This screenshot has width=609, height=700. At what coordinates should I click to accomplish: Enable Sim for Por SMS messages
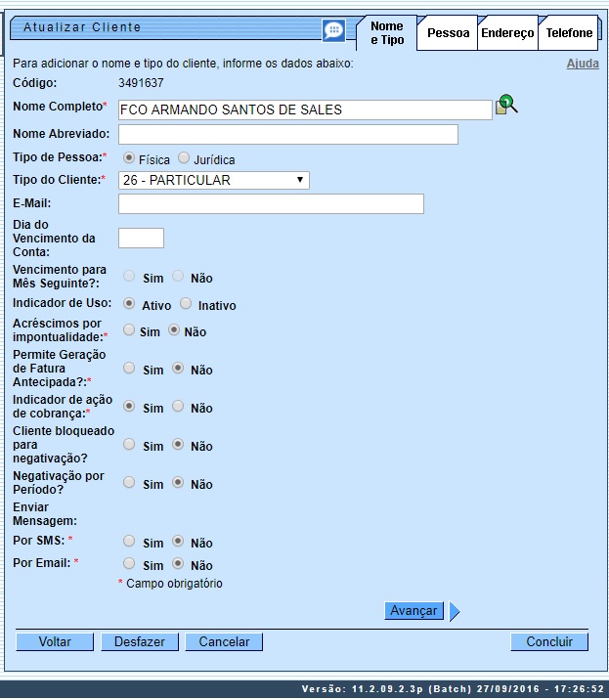[x=129, y=541]
